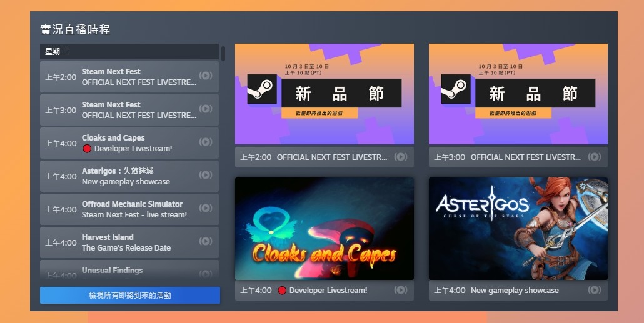Open the first 新品節 banner at 上午2:00
644x323 pixels.
coord(324,94)
